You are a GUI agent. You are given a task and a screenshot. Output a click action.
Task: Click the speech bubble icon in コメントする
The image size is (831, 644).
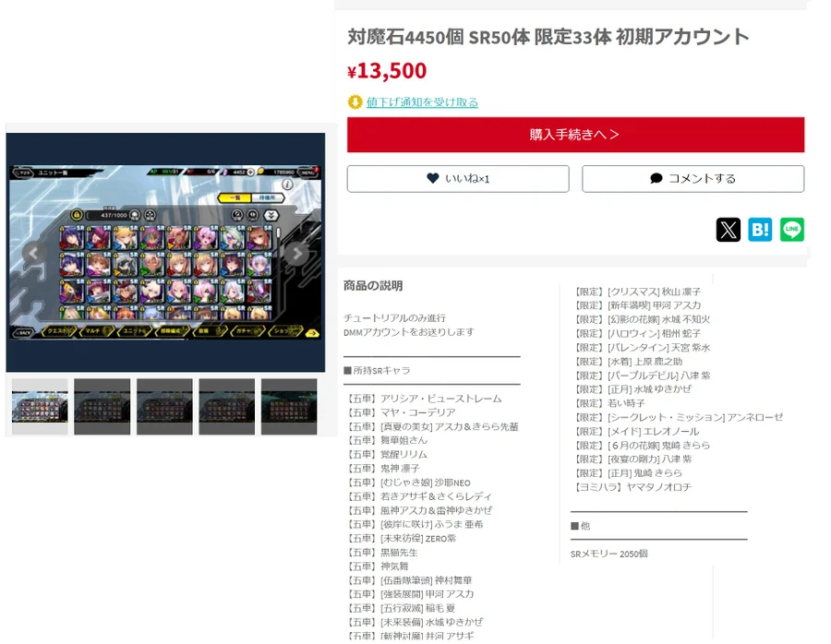point(656,178)
